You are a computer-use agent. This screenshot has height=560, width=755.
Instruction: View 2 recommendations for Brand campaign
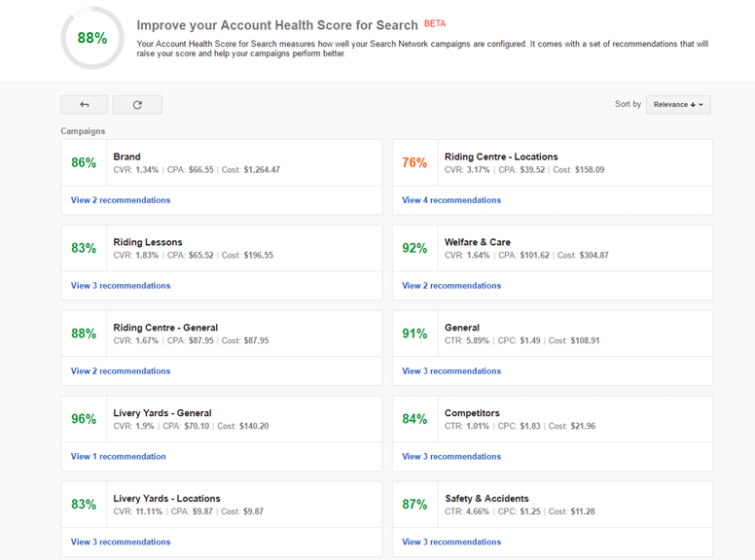pos(121,200)
